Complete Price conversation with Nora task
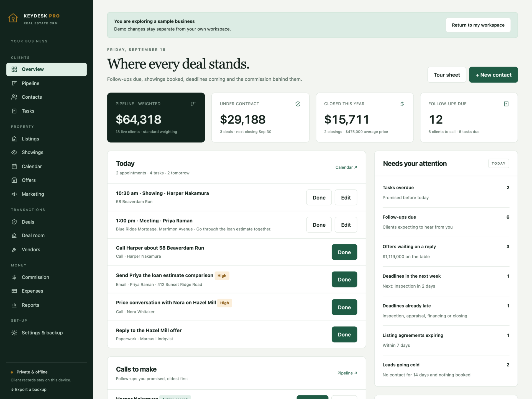The height and width of the screenshot is (399, 532). pos(344,307)
